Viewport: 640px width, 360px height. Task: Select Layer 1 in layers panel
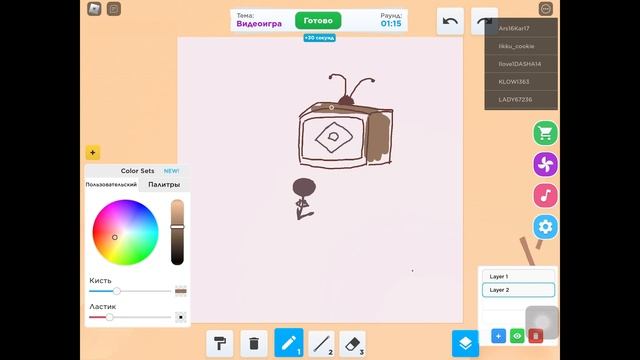[518, 276]
